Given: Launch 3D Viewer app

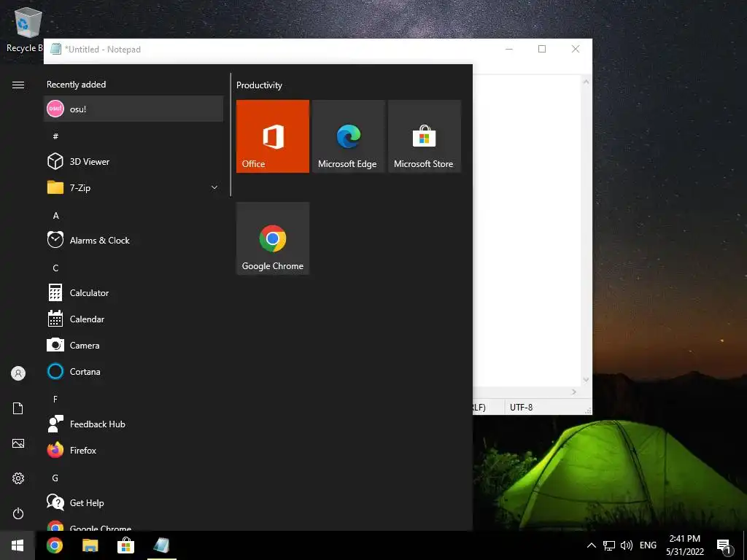Looking at the screenshot, I should [133, 161].
